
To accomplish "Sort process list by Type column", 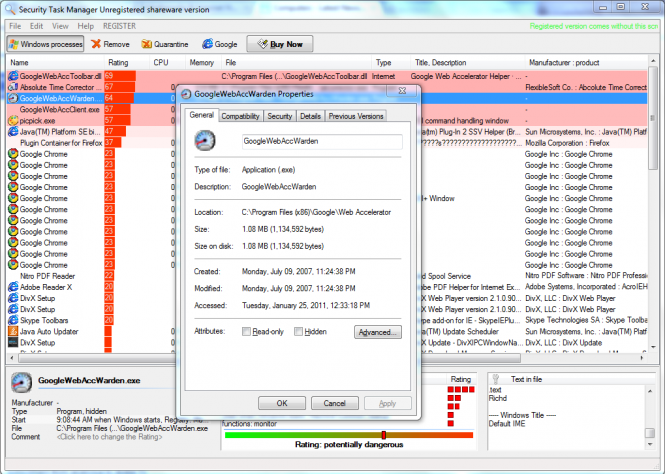I will [x=391, y=63].
